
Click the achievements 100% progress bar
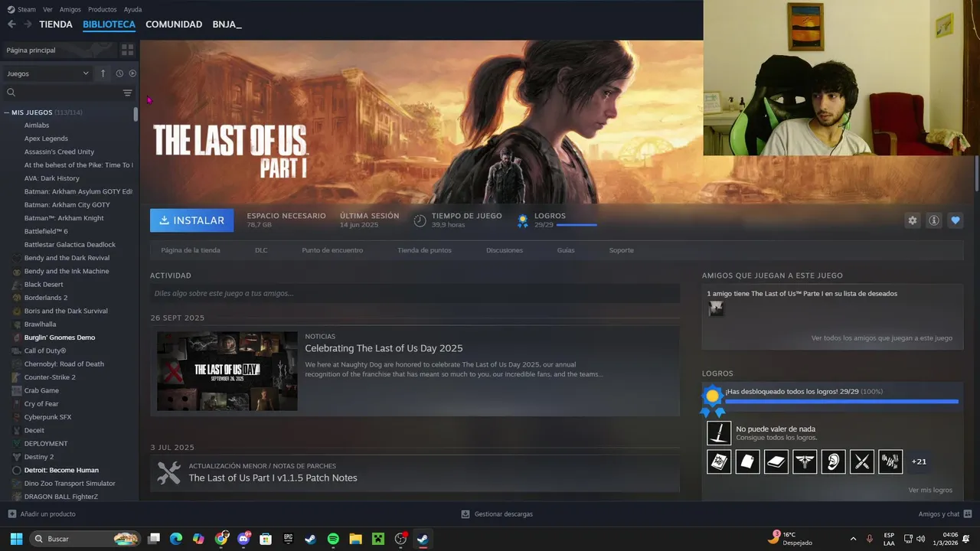pyautogui.click(x=841, y=401)
